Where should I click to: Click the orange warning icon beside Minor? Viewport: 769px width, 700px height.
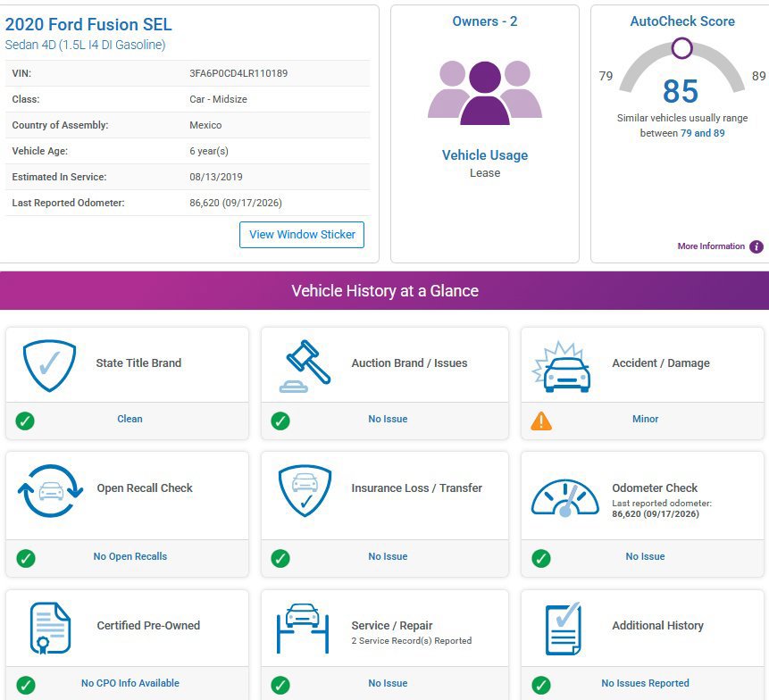click(x=541, y=421)
